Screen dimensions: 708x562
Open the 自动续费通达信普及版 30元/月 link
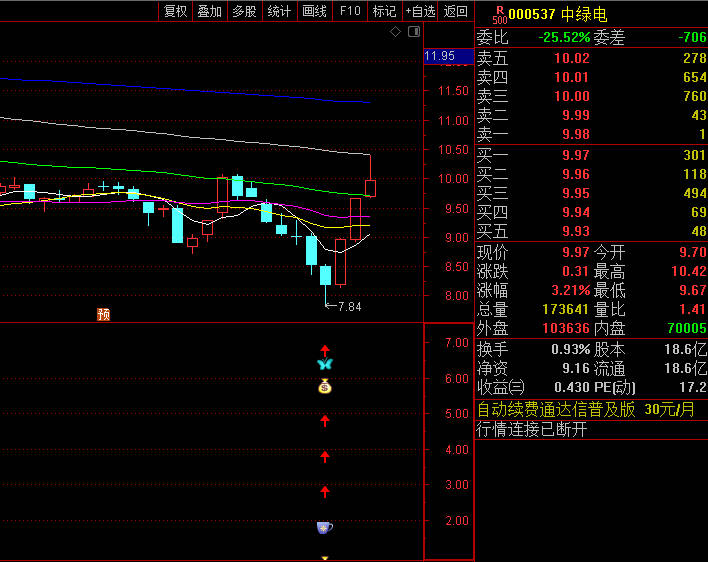pyautogui.click(x=586, y=409)
